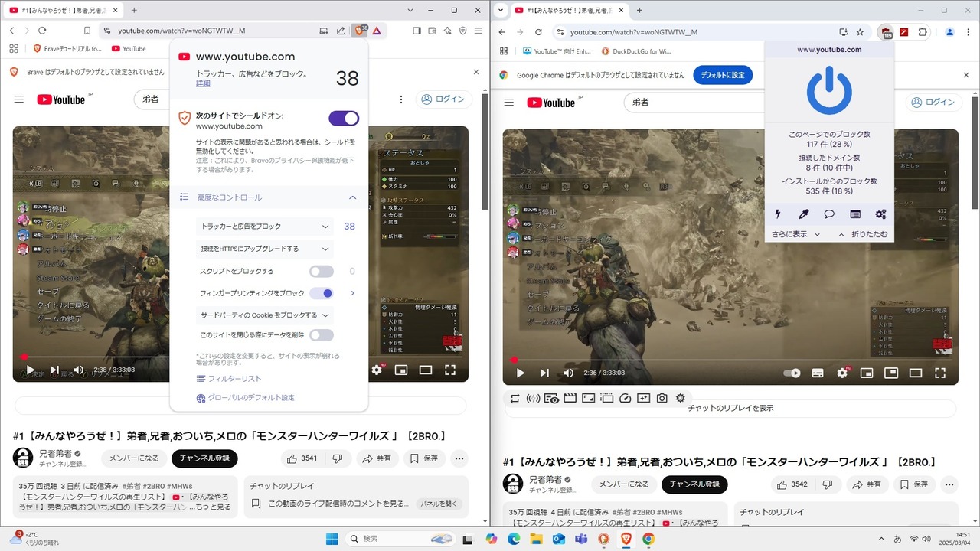
Task: Open Brave Shields icon in address bar
Action: 360,31
